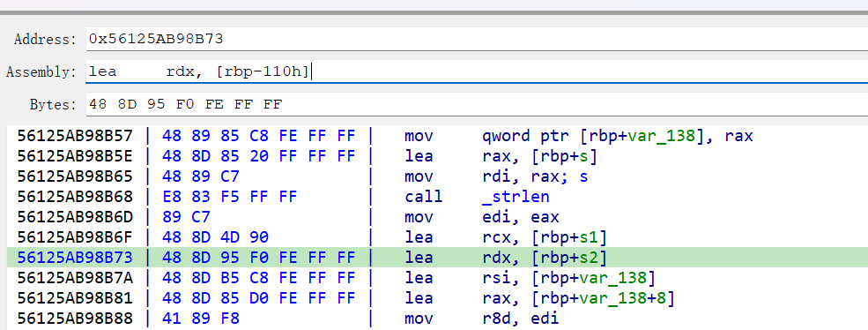This screenshot has width=868, height=330.
Task: Click the Address input field
Action: tap(477, 39)
